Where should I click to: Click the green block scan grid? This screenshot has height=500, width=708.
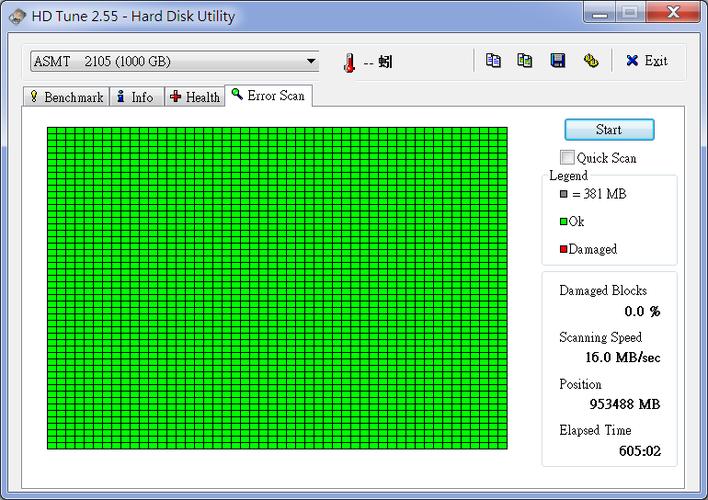(277, 288)
